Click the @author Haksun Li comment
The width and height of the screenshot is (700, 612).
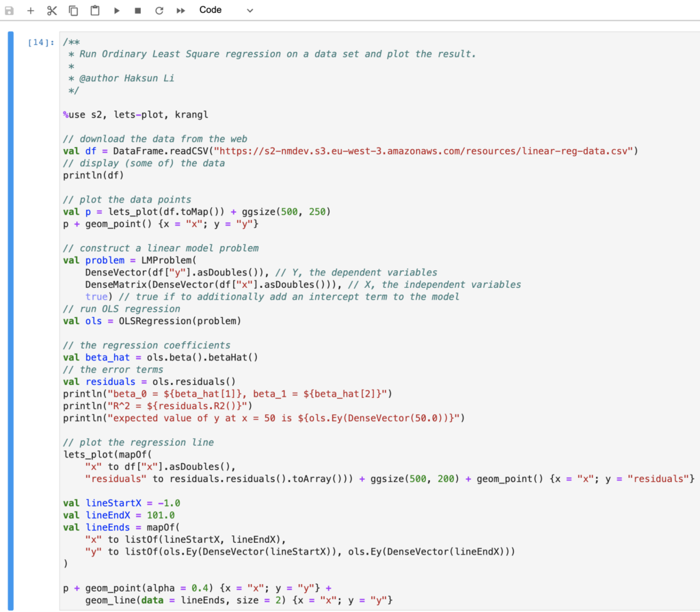point(123,78)
